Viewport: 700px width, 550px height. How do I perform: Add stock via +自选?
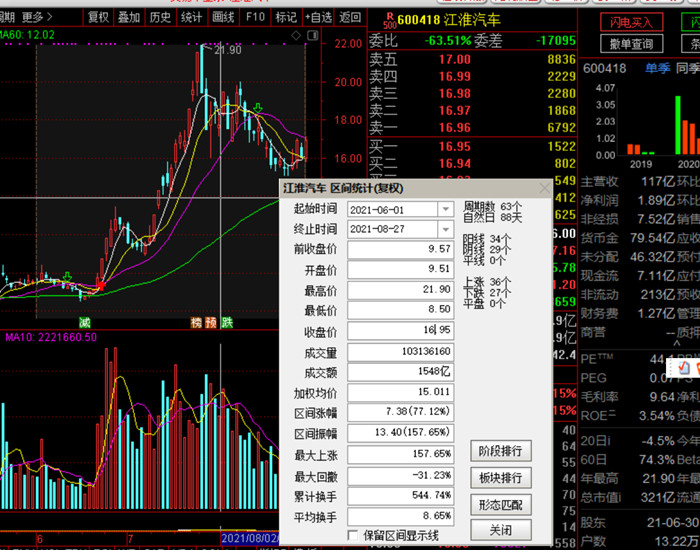pyautogui.click(x=318, y=17)
